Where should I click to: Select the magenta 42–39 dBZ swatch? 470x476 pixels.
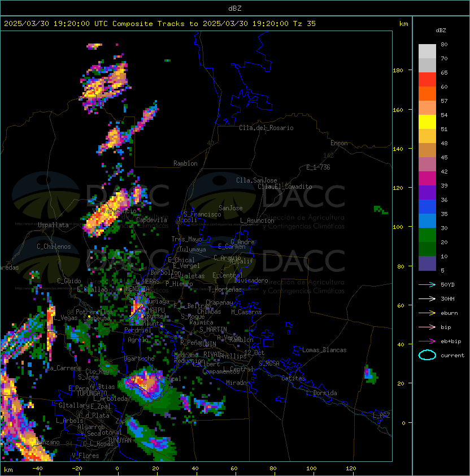(427, 178)
